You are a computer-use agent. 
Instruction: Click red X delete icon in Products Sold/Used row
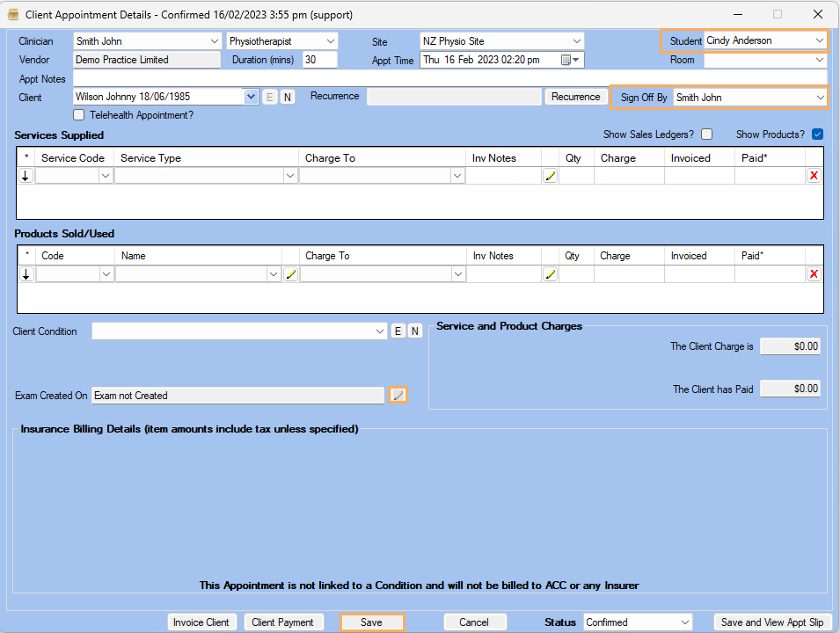pos(814,274)
